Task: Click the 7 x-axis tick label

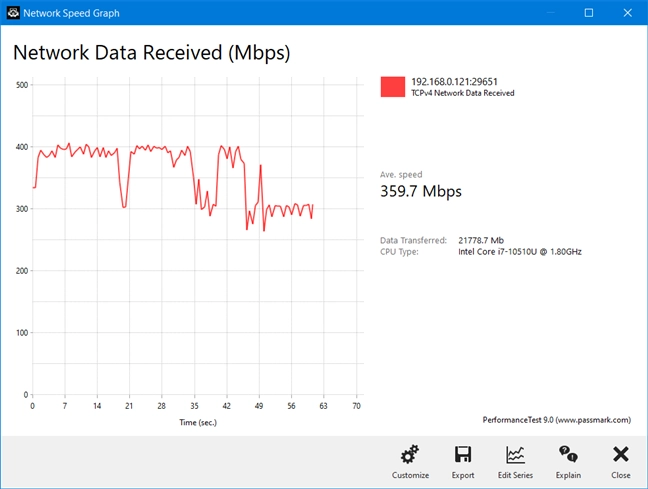Action: 65,406
